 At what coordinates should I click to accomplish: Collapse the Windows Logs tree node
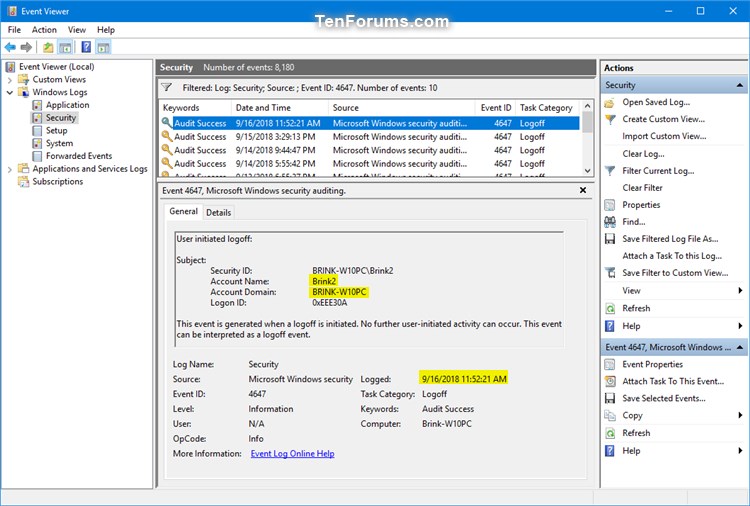click(10, 92)
